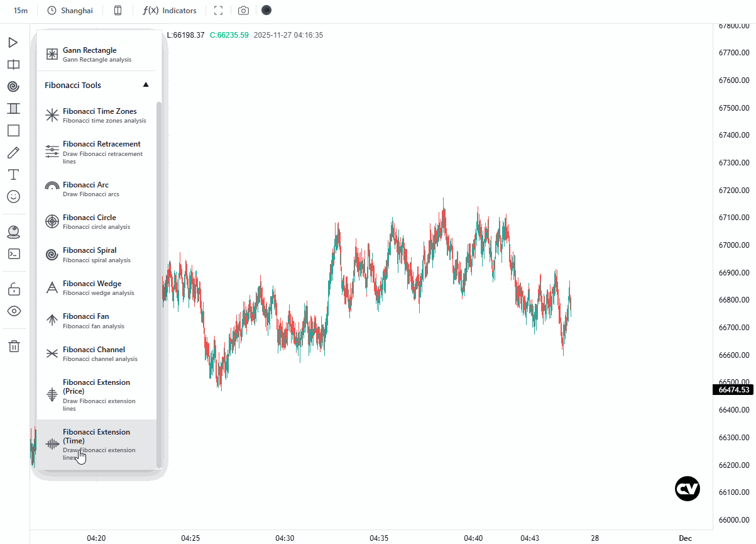Image resolution: width=756 pixels, height=544 pixels.
Task: Take a chart screenshot with camera icon
Action: 243,11
